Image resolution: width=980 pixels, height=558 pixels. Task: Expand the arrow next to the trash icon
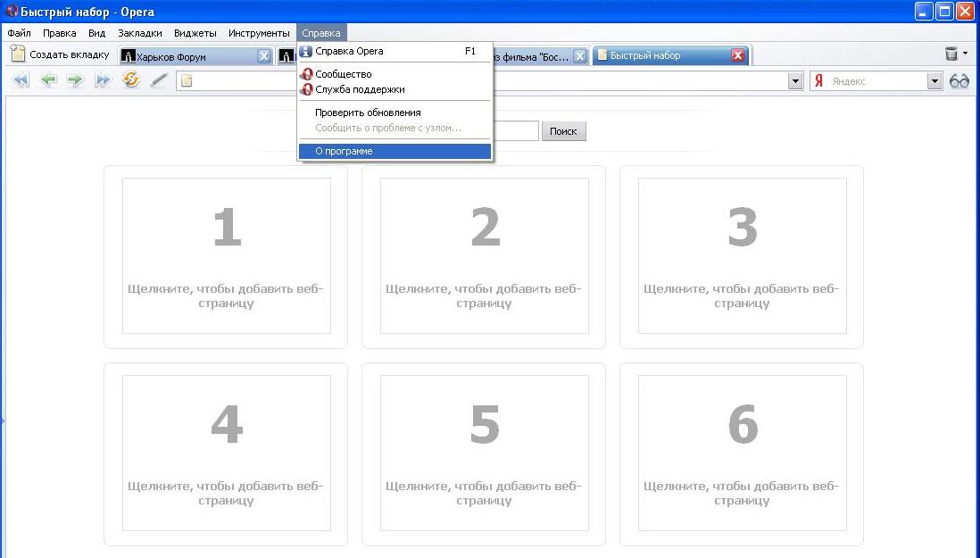pyautogui.click(x=965, y=54)
